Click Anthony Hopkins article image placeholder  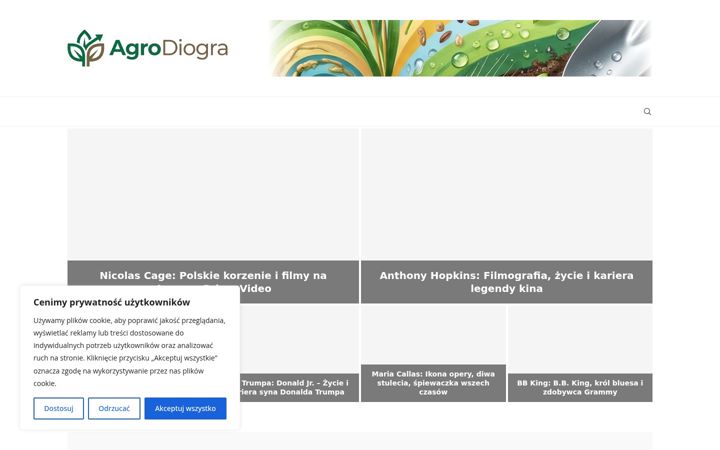pyautogui.click(x=506, y=195)
